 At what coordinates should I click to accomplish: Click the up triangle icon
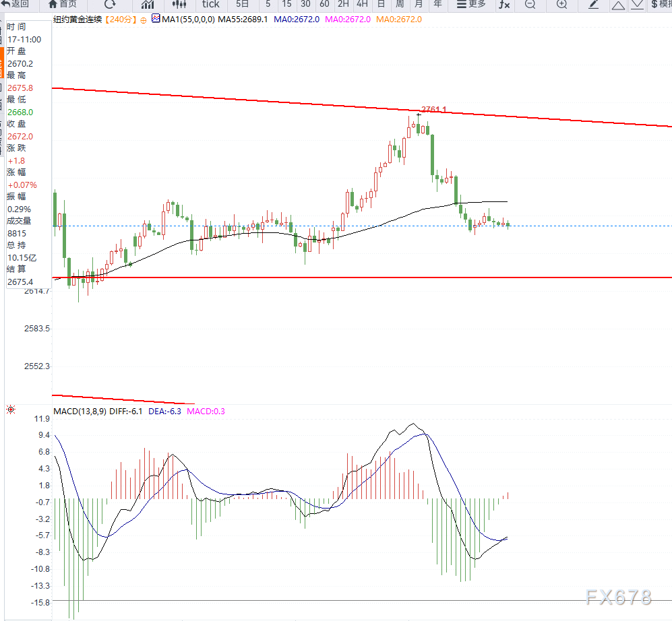click(x=618, y=5)
